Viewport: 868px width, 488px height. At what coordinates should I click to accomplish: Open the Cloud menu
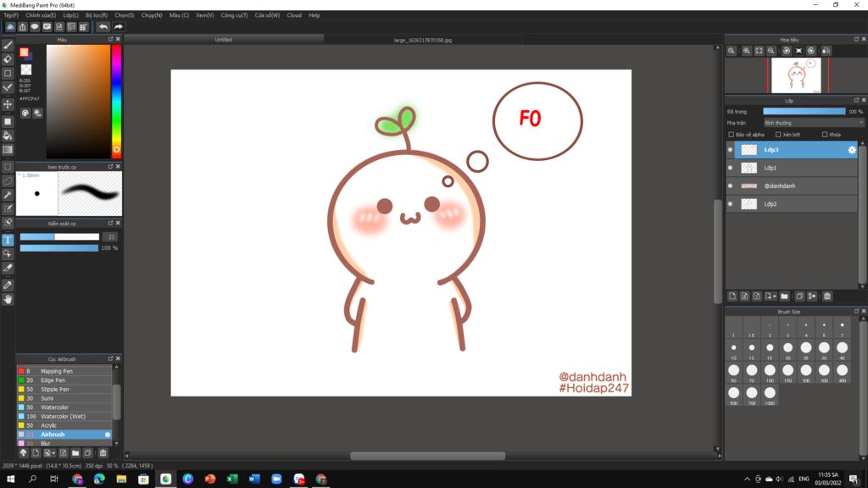point(294,15)
